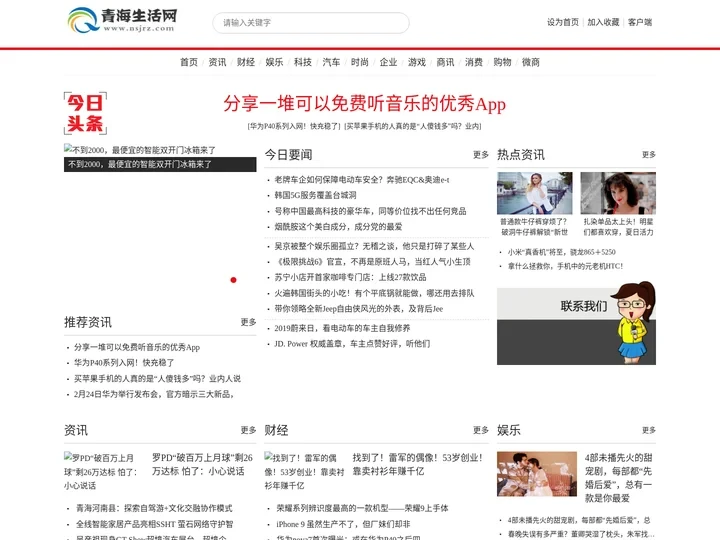Image resolution: width=720 pixels, height=540 pixels.
Task: Open article 拿什么拯救你,手机中的元老机HTC
Action: point(565,266)
